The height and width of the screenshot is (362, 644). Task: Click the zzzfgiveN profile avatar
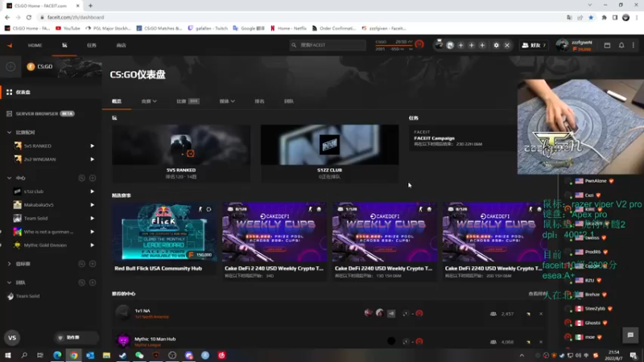pyautogui.click(x=562, y=45)
